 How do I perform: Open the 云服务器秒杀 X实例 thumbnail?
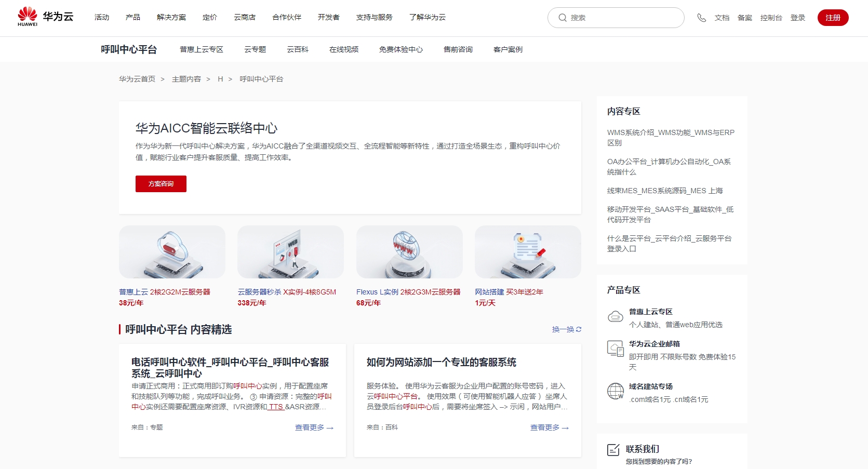coord(290,252)
